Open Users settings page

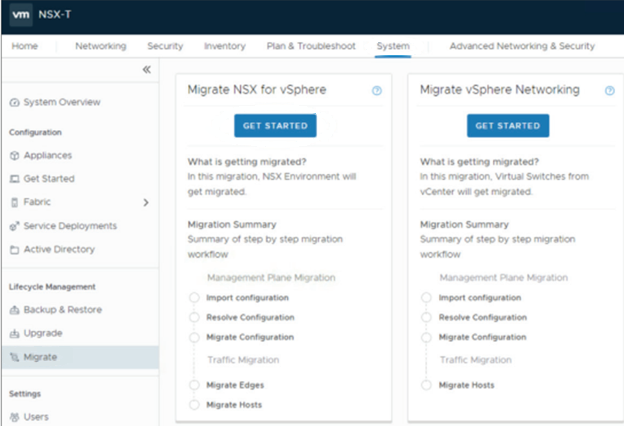pyautogui.click(x=36, y=417)
